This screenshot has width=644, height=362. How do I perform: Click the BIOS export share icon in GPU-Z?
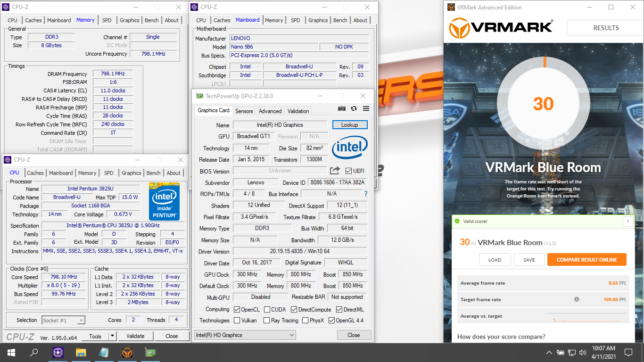pos(335,171)
